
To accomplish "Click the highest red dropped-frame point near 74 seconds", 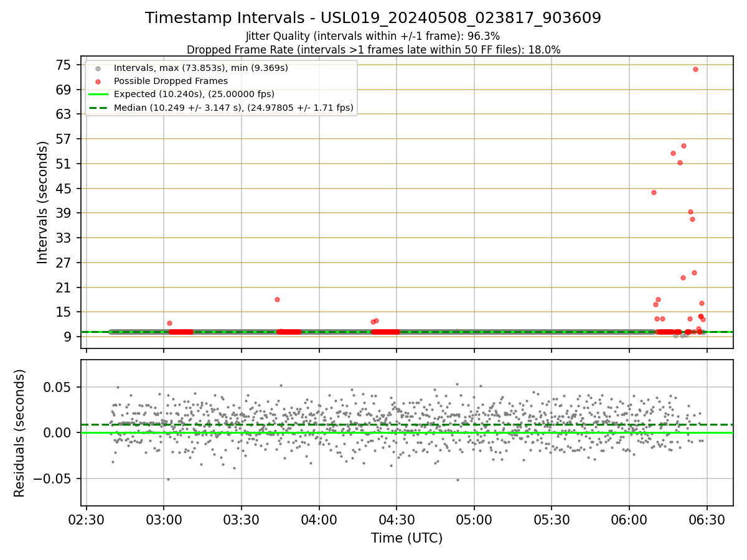I will tap(695, 69).
